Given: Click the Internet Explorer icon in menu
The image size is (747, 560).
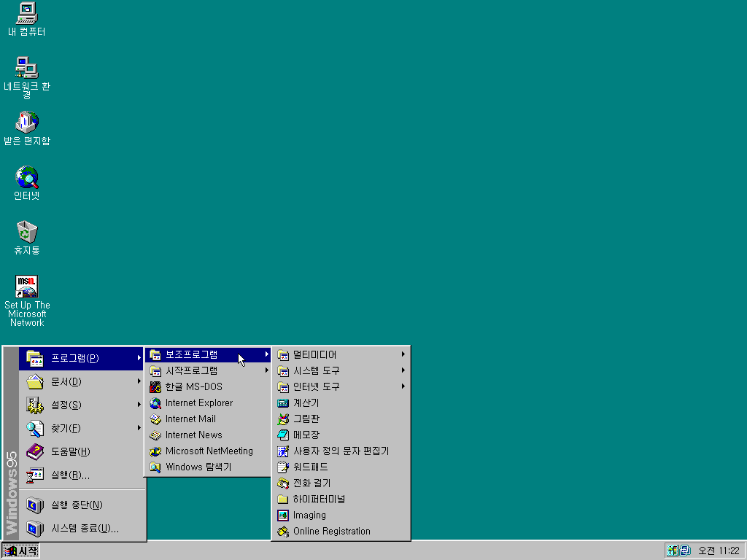Looking at the screenshot, I should coord(155,402).
